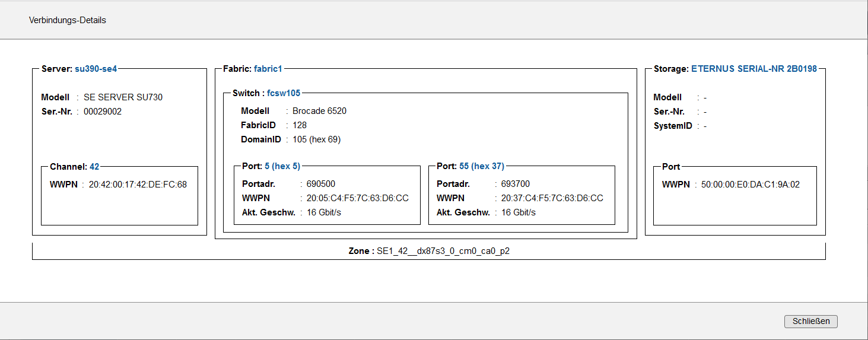
Task: Click the storage port WWPN 50:00:00:E0:DA:C1:9A:02
Action: pyautogui.click(x=750, y=185)
